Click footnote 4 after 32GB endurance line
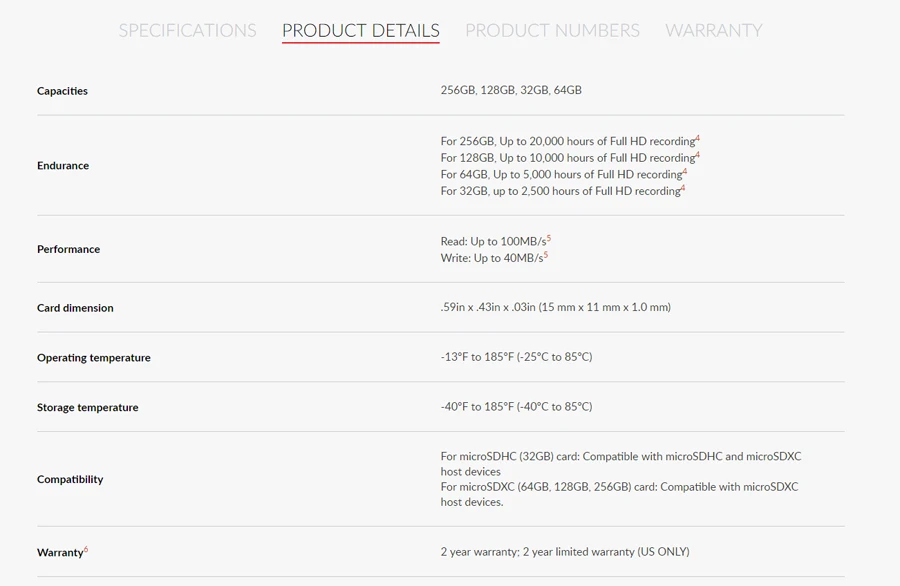Screen dimensions: 900x586 click(x=684, y=188)
